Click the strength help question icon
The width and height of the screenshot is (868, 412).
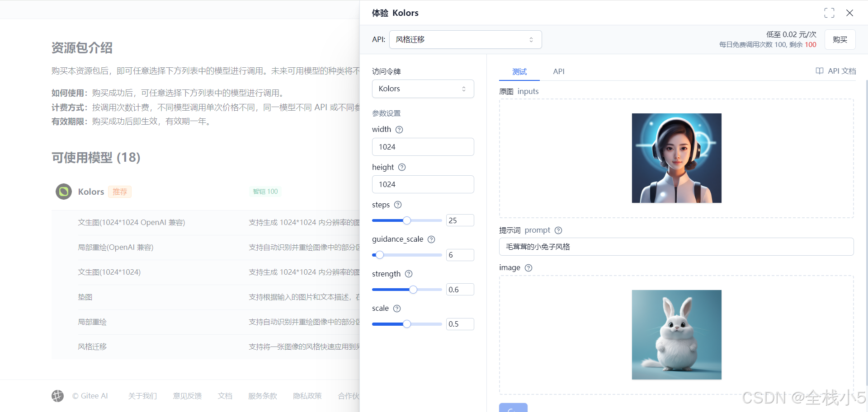(x=409, y=274)
